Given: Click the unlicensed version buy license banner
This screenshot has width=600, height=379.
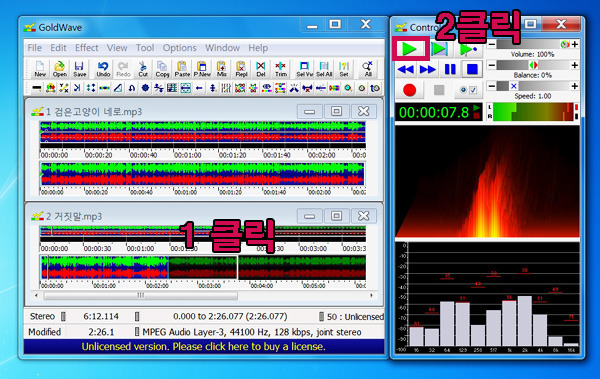Looking at the screenshot, I should 204,346.
